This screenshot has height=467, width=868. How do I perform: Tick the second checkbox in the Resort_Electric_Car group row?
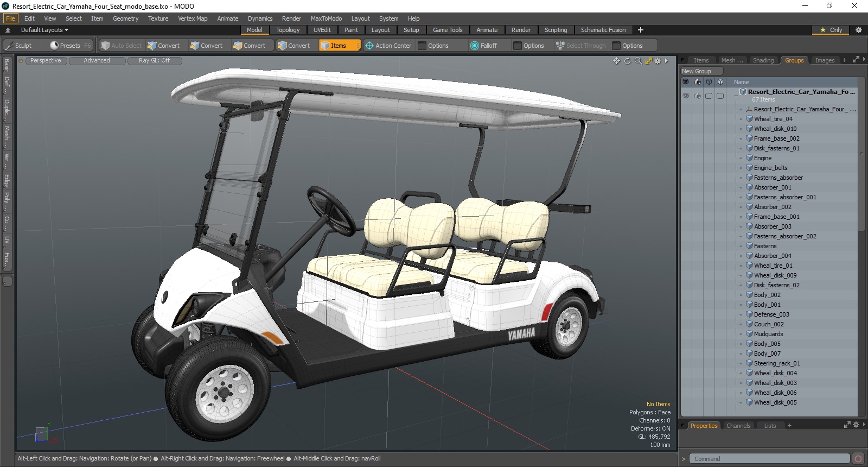[x=720, y=96]
